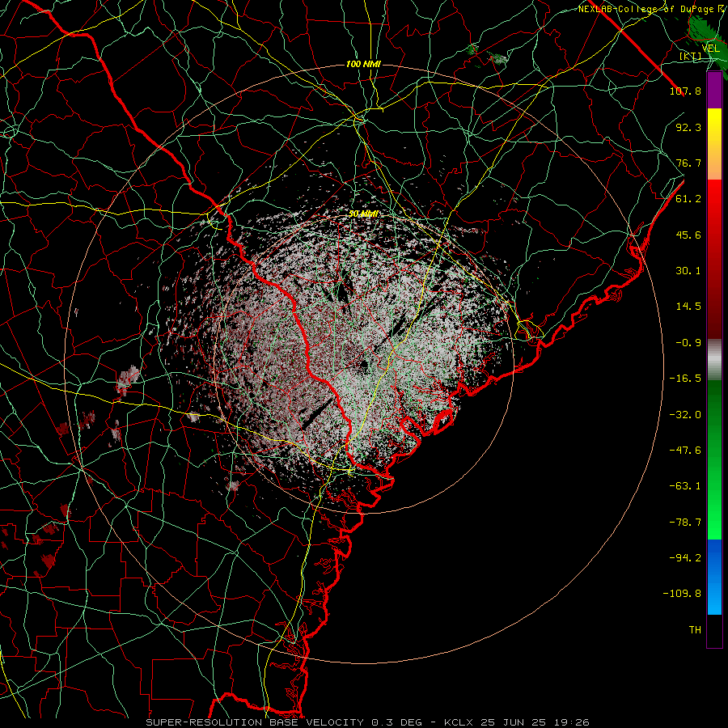The image size is (728, 728).
Task: Click the 92.3 legend value
Action: [688, 127]
